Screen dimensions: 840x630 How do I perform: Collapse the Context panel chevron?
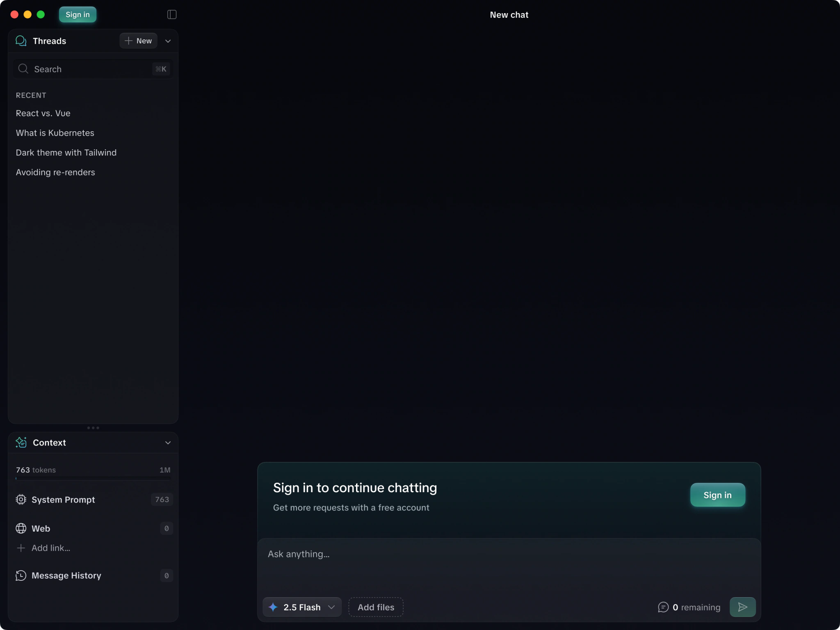(x=167, y=443)
